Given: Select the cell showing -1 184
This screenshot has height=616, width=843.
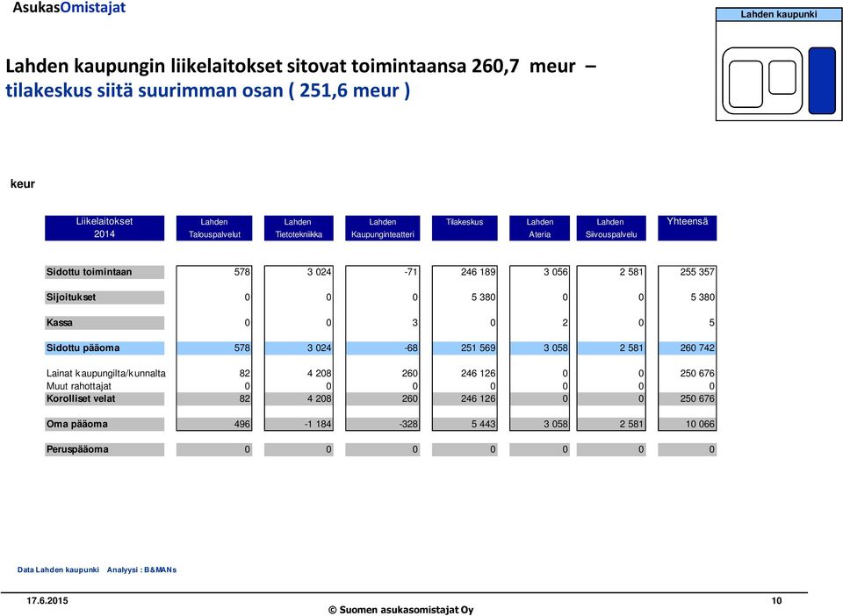Looking at the screenshot, I should (x=316, y=425).
